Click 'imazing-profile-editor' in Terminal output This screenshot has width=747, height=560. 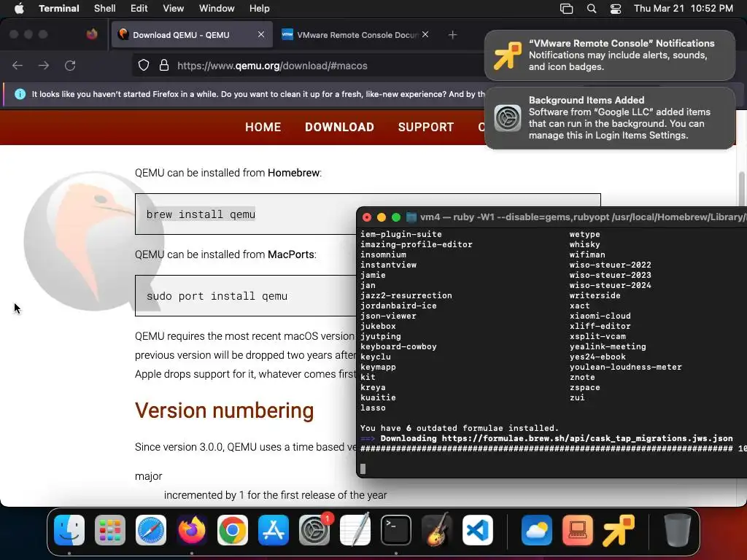[x=417, y=244]
